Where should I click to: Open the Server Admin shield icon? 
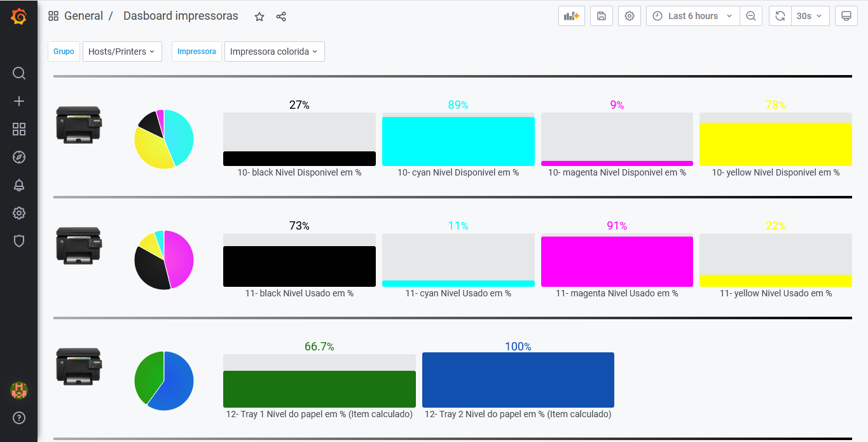pyautogui.click(x=19, y=241)
